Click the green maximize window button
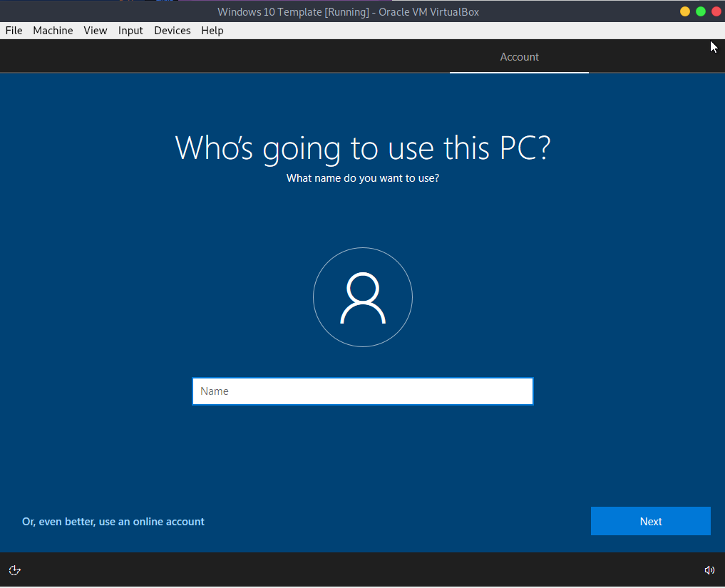Image resolution: width=725 pixels, height=588 pixels. (701, 11)
